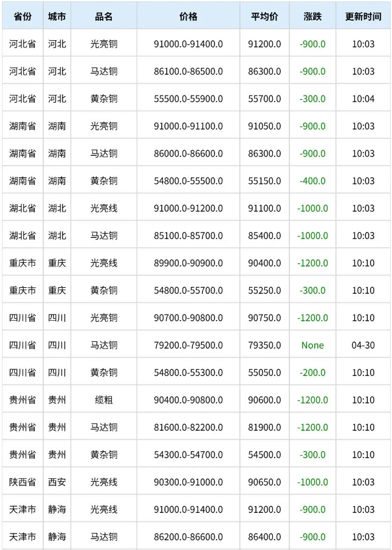392x550 pixels.
Task: Select price range 54800.0-55300.0
Action: click(x=188, y=372)
